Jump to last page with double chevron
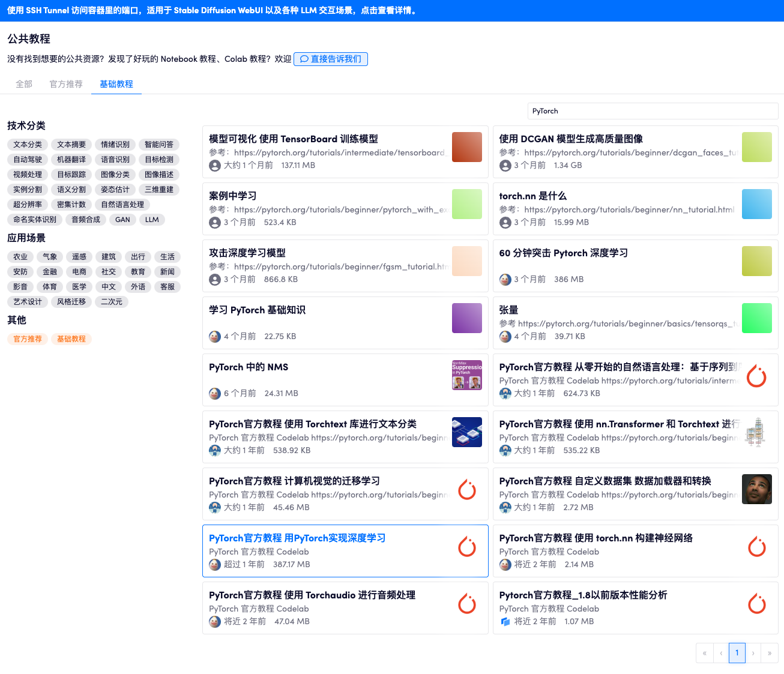784x674 pixels. click(x=769, y=653)
